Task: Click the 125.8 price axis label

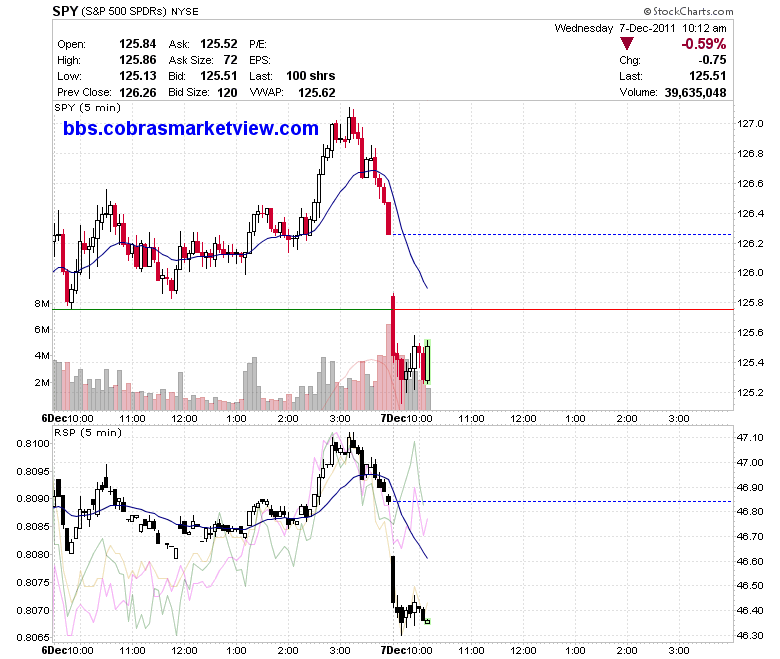Action: [x=750, y=302]
